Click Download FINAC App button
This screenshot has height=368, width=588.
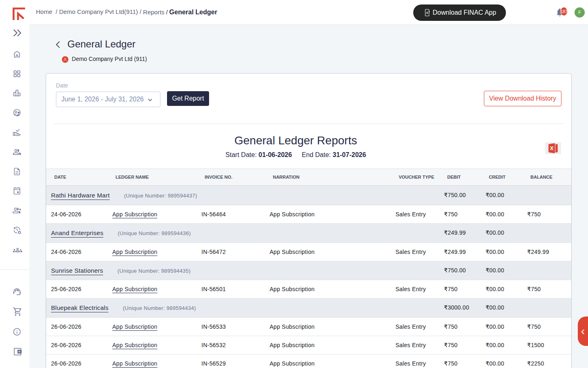(x=459, y=13)
